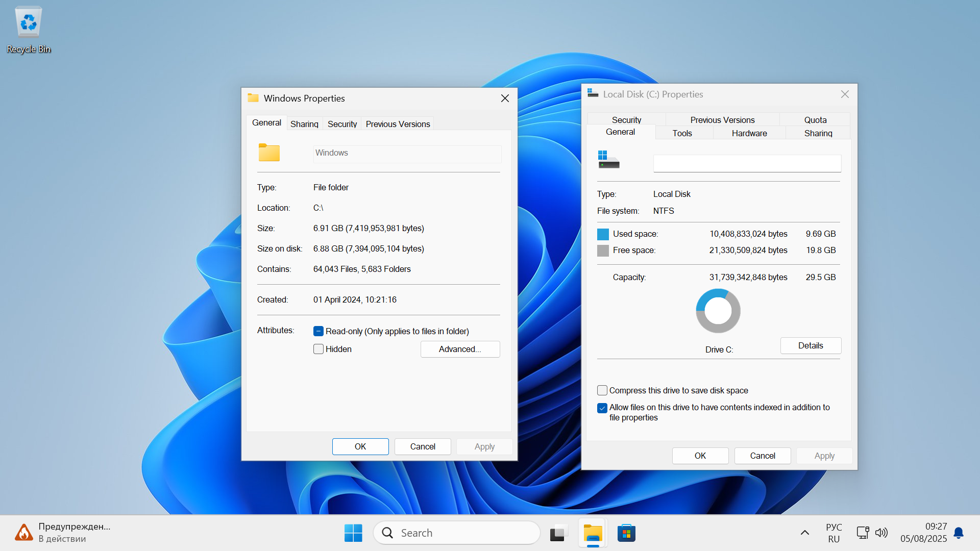
Task: Toggle the Read-only attribute checkbox
Action: pyautogui.click(x=318, y=331)
